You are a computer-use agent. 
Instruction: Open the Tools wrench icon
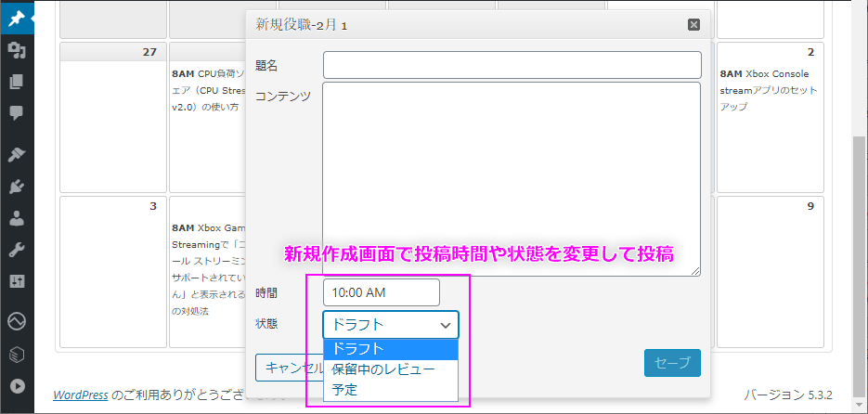coord(17,250)
